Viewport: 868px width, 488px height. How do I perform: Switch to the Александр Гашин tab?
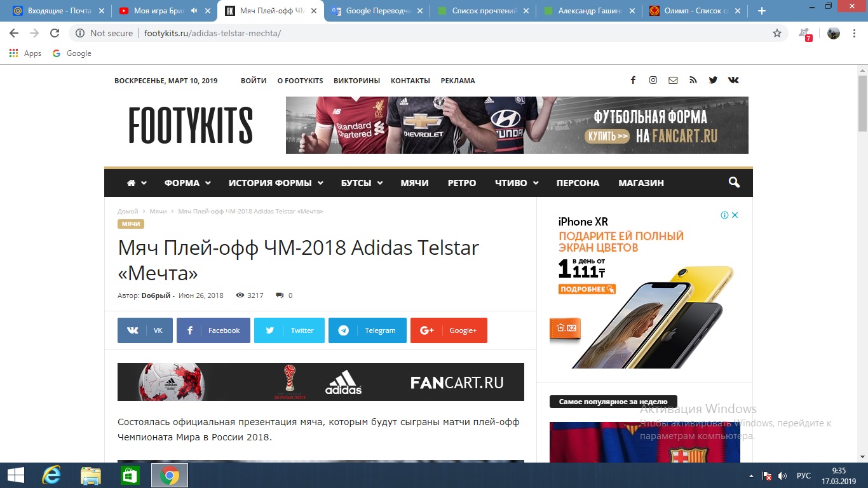click(588, 11)
